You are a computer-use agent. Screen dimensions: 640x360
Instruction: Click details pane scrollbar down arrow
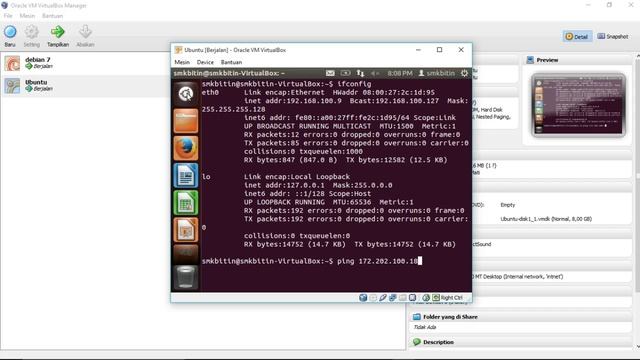[637, 346]
